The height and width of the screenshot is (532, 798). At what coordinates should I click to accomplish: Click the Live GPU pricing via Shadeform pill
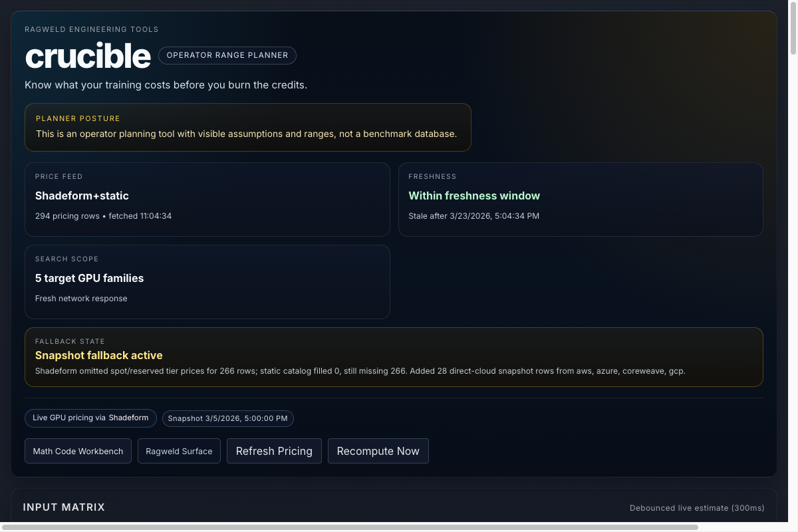click(90, 418)
